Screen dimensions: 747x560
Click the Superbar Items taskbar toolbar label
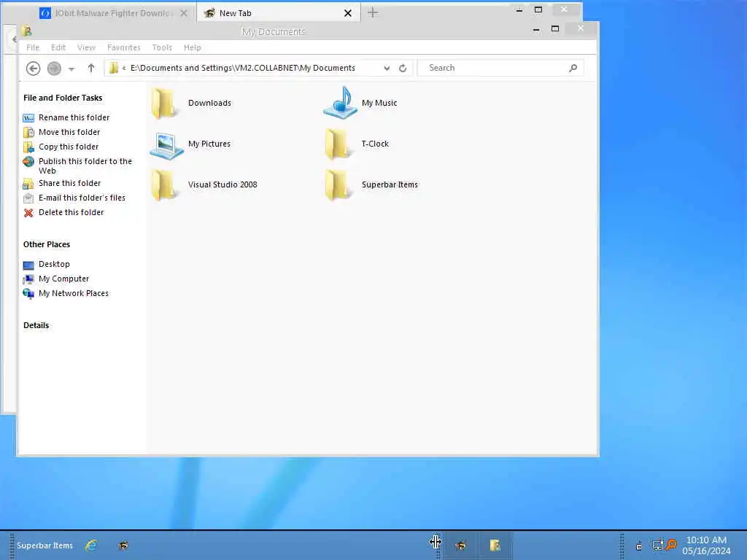pyautogui.click(x=44, y=545)
